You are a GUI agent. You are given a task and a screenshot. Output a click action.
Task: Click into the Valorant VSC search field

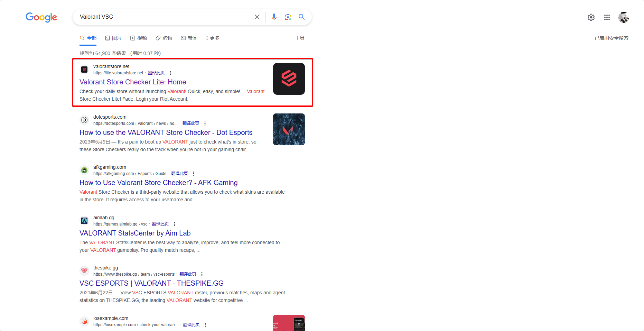(x=162, y=17)
